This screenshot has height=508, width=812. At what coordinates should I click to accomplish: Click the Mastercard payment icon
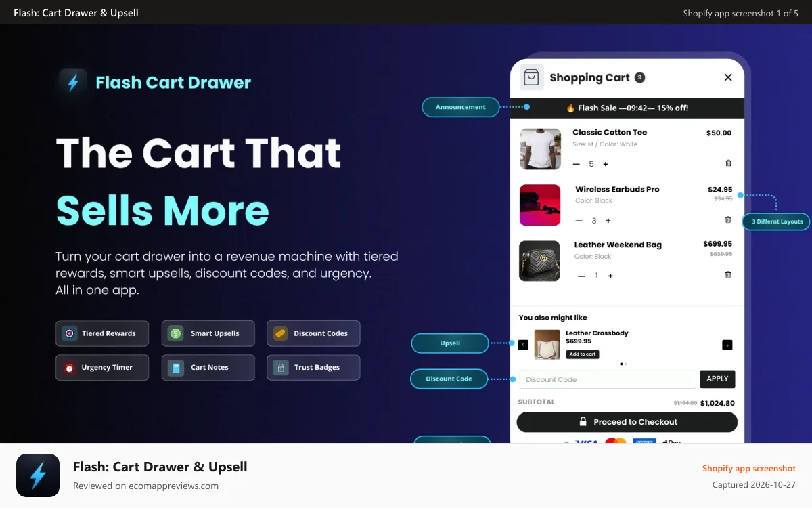615,442
